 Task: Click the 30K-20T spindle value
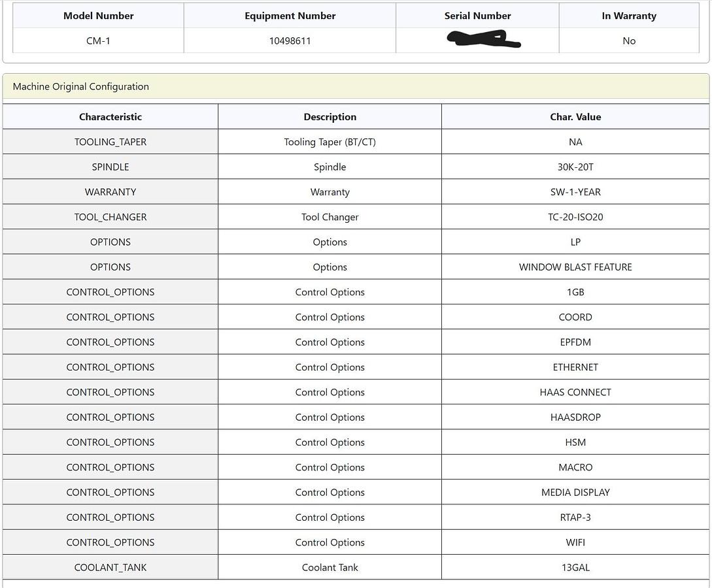tap(575, 167)
